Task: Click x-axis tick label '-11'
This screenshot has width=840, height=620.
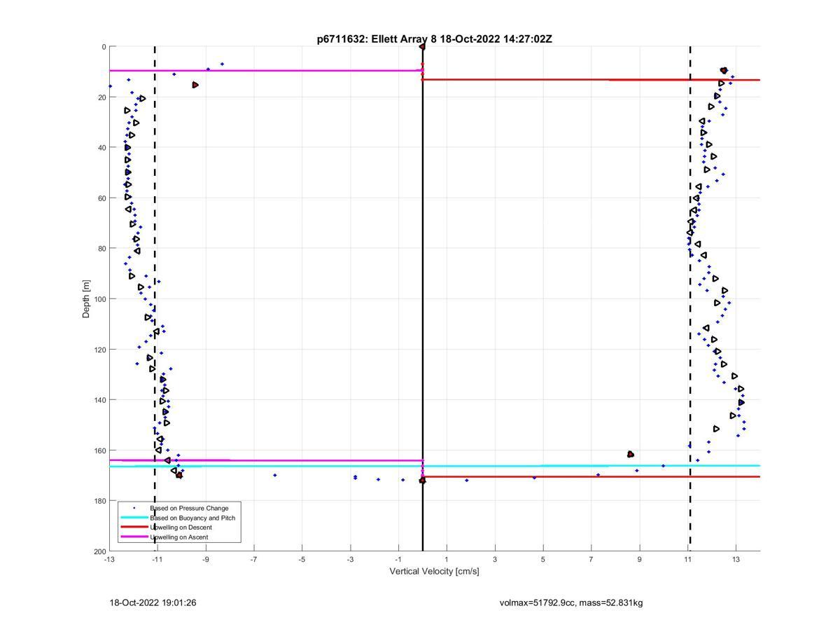Action: pos(157,560)
